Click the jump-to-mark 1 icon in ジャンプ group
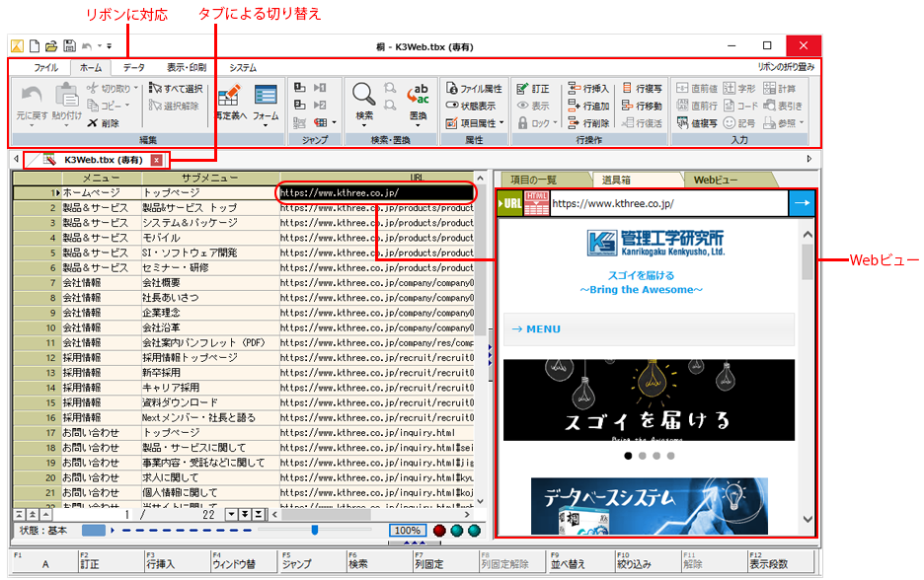This screenshot has width=924, height=580. coord(320,88)
